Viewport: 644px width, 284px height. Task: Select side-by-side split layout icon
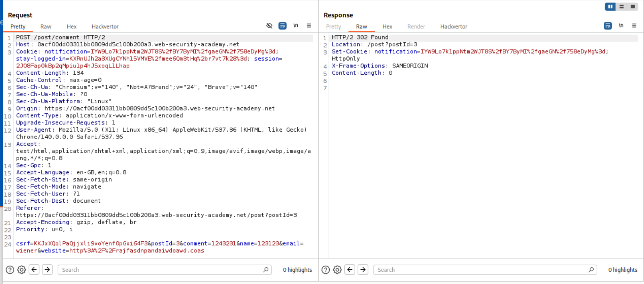click(x=610, y=7)
